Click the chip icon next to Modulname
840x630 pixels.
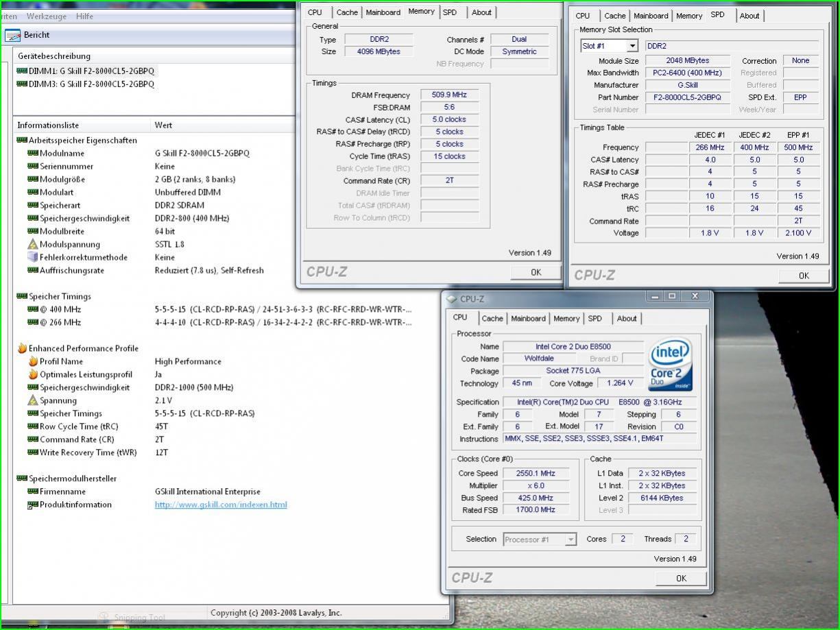tap(33, 154)
